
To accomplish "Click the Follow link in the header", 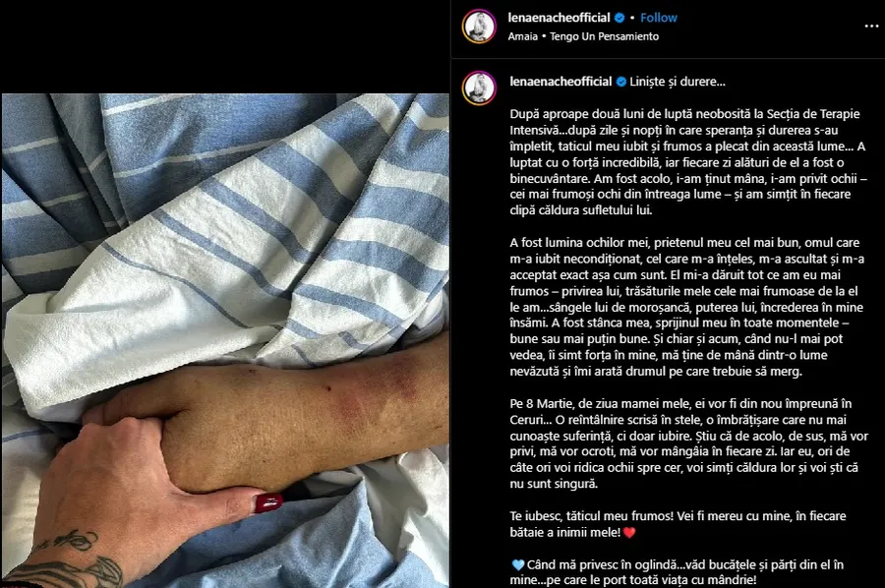I will pos(659,18).
